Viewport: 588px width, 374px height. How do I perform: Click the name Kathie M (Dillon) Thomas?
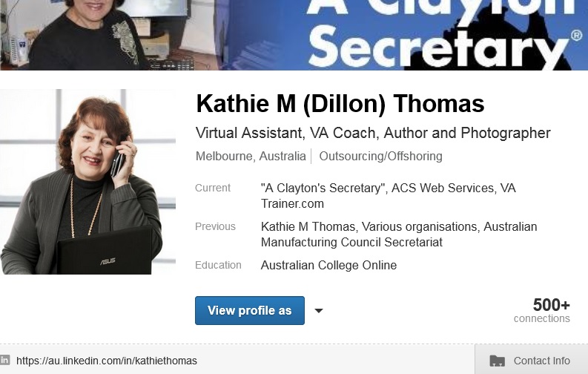click(340, 104)
